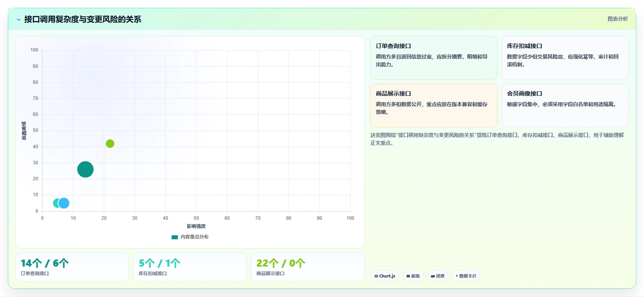
Task: Click the icon inside the Chart.js chip
Action: click(376, 276)
